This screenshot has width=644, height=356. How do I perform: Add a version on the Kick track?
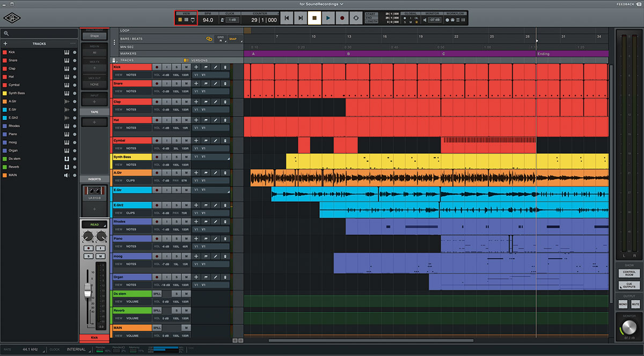click(196, 67)
